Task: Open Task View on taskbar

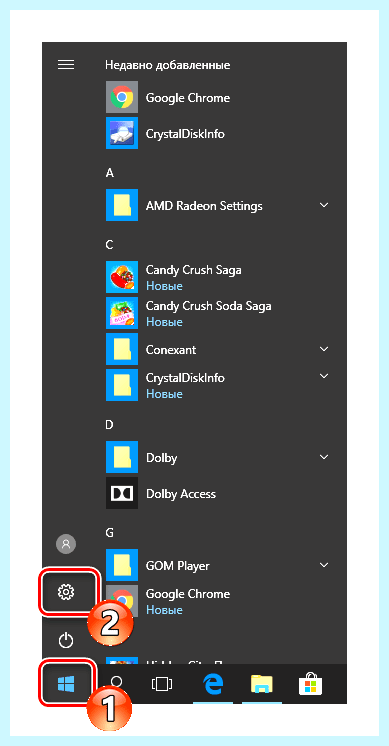Action: [x=162, y=685]
